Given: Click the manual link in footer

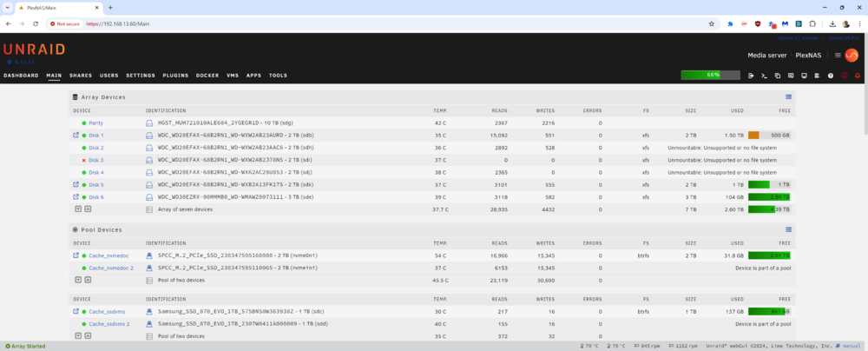Looking at the screenshot, I should [851, 346].
